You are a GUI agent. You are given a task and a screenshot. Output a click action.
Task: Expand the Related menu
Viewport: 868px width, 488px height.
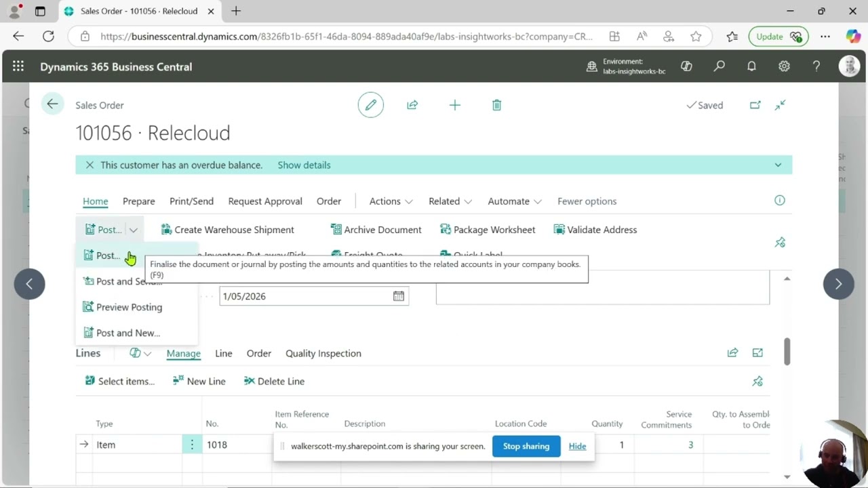[x=450, y=201]
